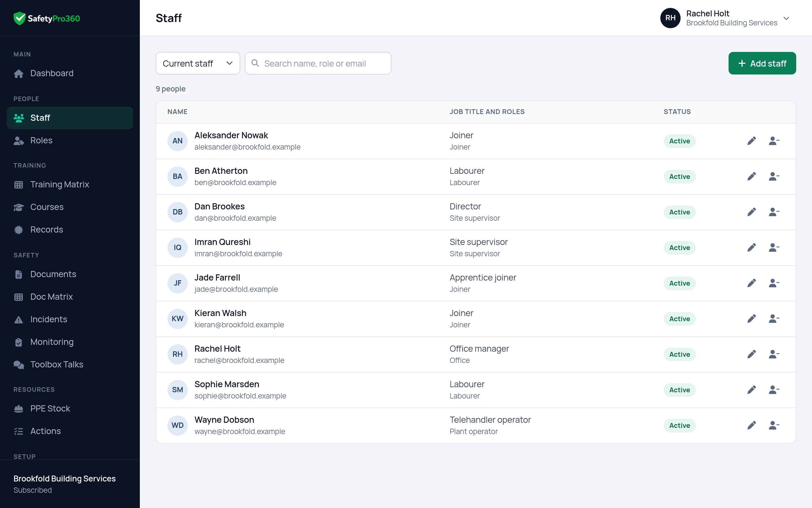Click the AN avatar for Aleksander Nowak

pos(178,141)
